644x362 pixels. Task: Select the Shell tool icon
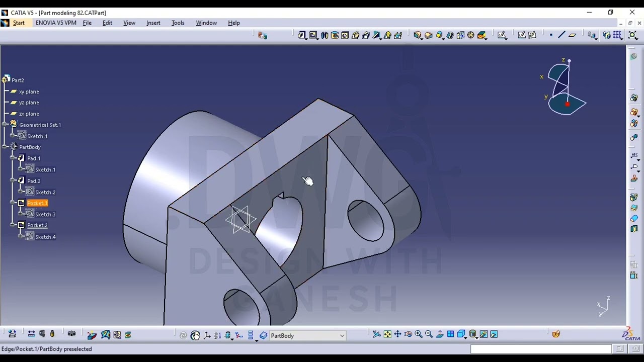click(x=450, y=35)
